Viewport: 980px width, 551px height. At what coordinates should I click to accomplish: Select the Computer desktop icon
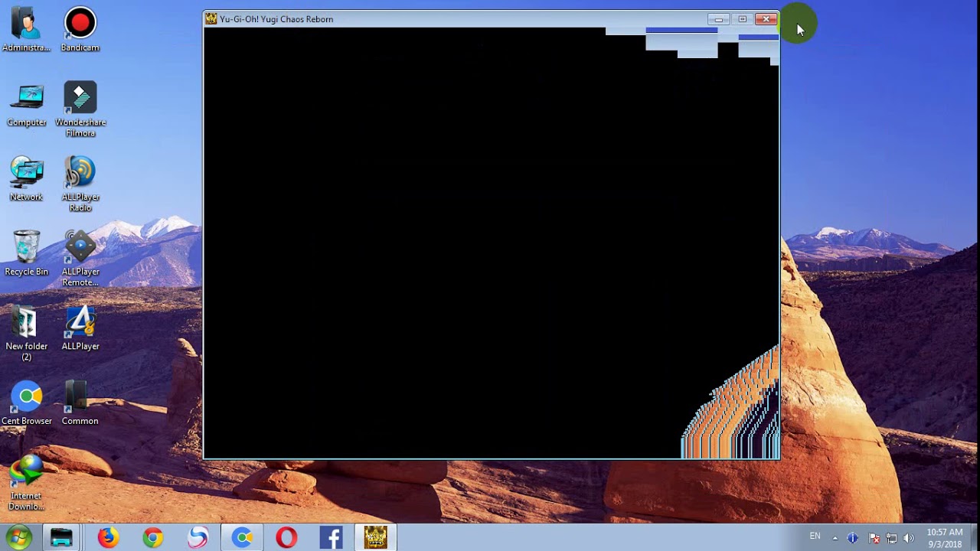(26, 104)
